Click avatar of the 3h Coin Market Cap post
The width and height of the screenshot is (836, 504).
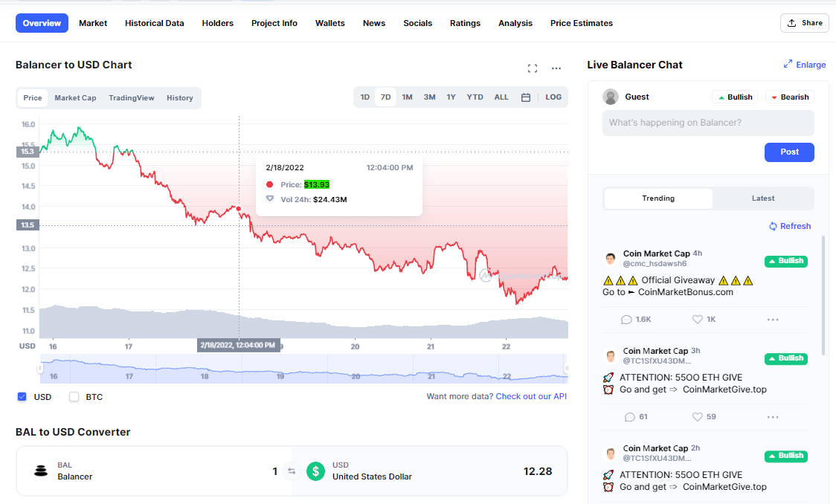pos(611,356)
